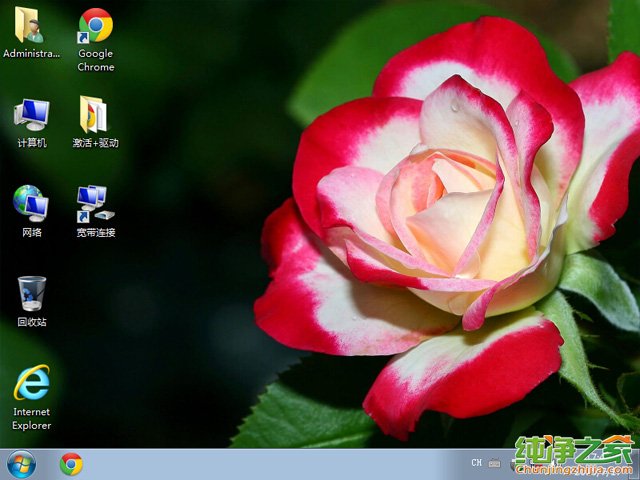This screenshot has width=640, height=480.
Task: Open the Windows Start menu orb
Action: (20, 464)
